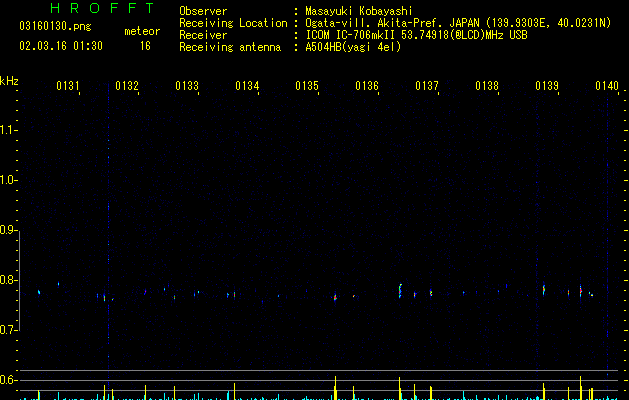Click the Receiving antenna label
This screenshot has height=400, width=629.
(x=230, y=47)
